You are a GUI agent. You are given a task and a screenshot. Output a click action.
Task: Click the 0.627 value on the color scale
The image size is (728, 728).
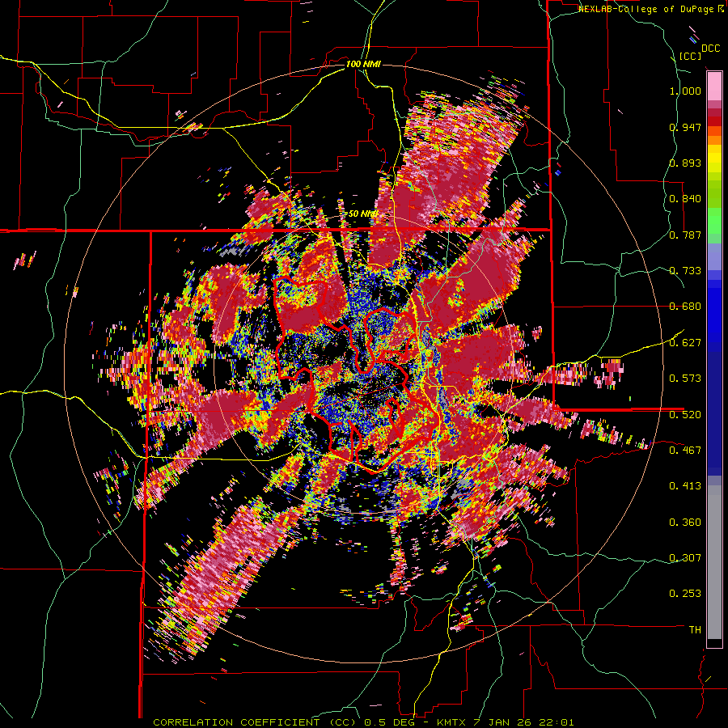click(685, 343)
